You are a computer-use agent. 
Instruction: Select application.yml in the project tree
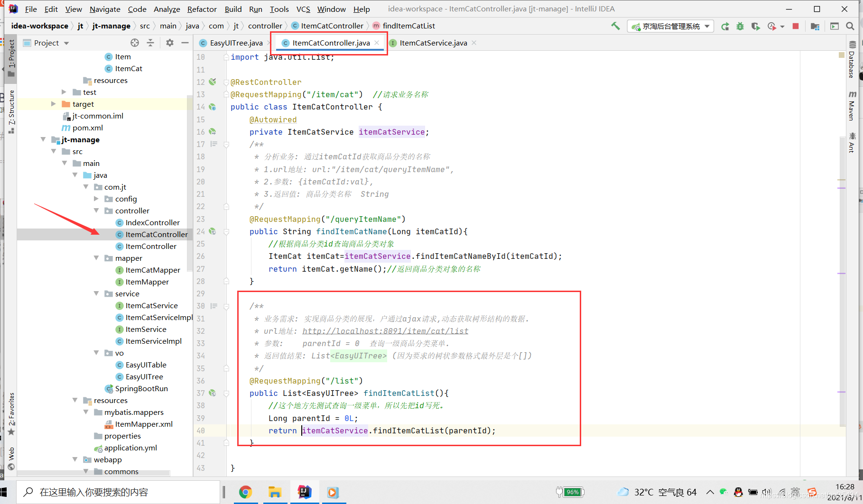(125, 448)
